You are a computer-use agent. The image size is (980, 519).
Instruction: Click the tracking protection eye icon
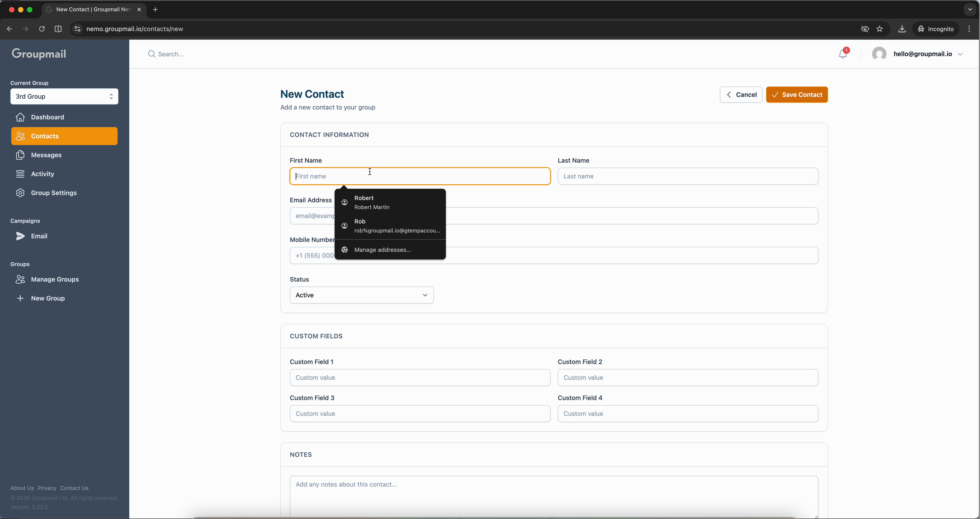[865, 29]
